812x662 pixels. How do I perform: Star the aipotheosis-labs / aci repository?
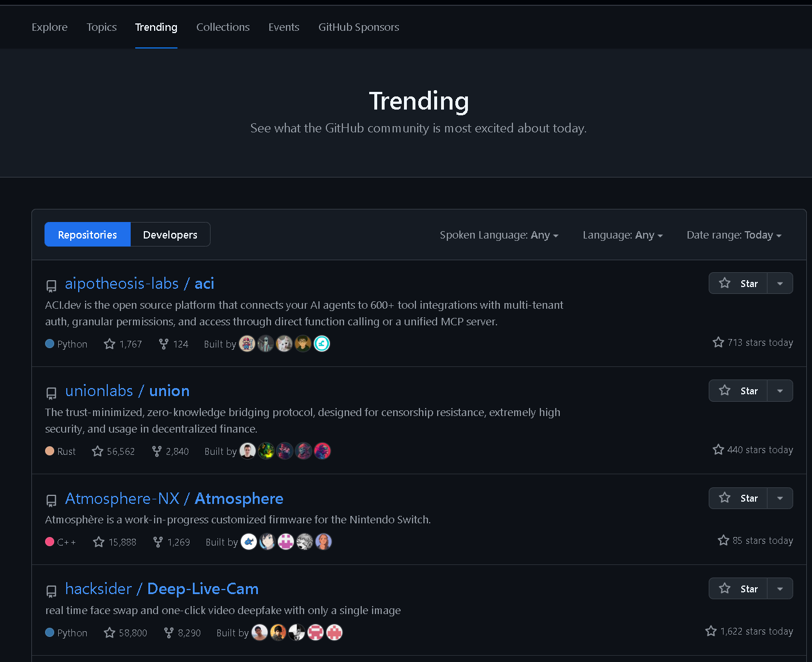coord(738,283)
